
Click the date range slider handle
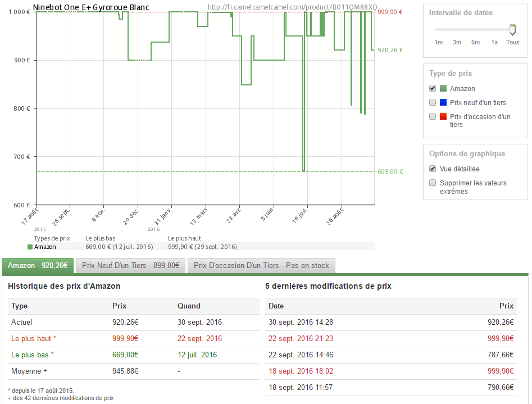click(513, 30)
